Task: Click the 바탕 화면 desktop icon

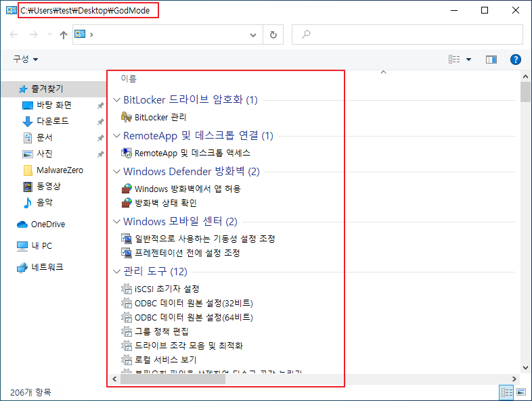Action: (28, 105)
